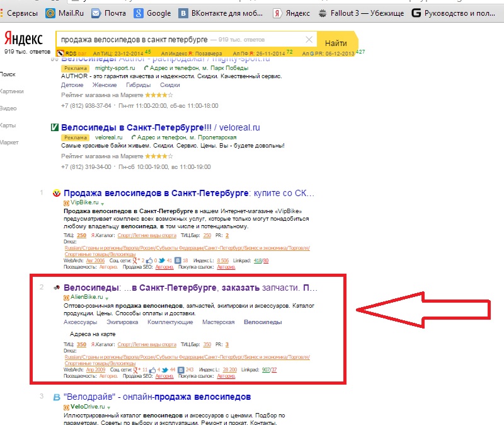The width and height of the screenshot is (504, 425).
Task: Click the Индекс L value 28 200
Action: click(x=230, y=370)
